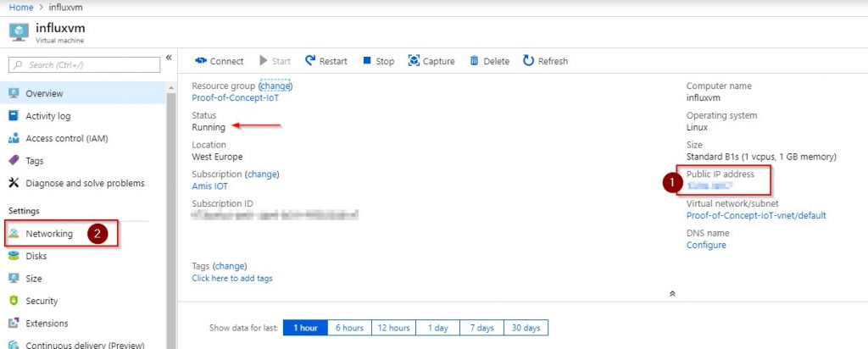Select 7 days time range
This screenshot has height=349, width=868.
(481, 328)
